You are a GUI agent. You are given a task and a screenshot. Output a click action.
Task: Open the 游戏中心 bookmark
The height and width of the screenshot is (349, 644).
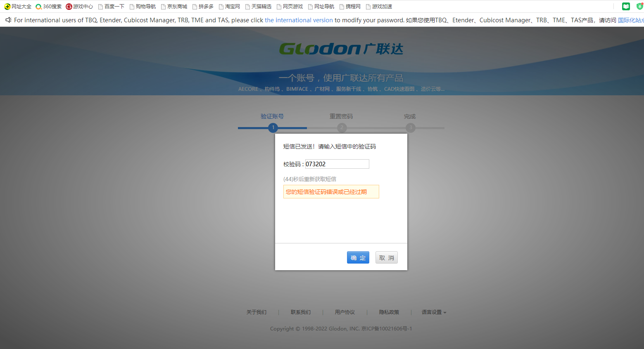pyautogui.click(x=79, y=7)
